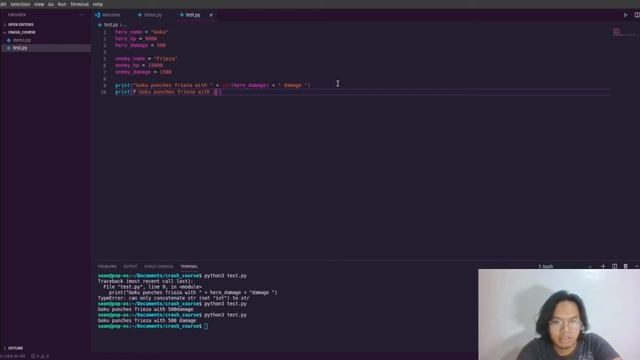
Task: Click the enemy_name = "Frieza" line
Action: point(146,59)
